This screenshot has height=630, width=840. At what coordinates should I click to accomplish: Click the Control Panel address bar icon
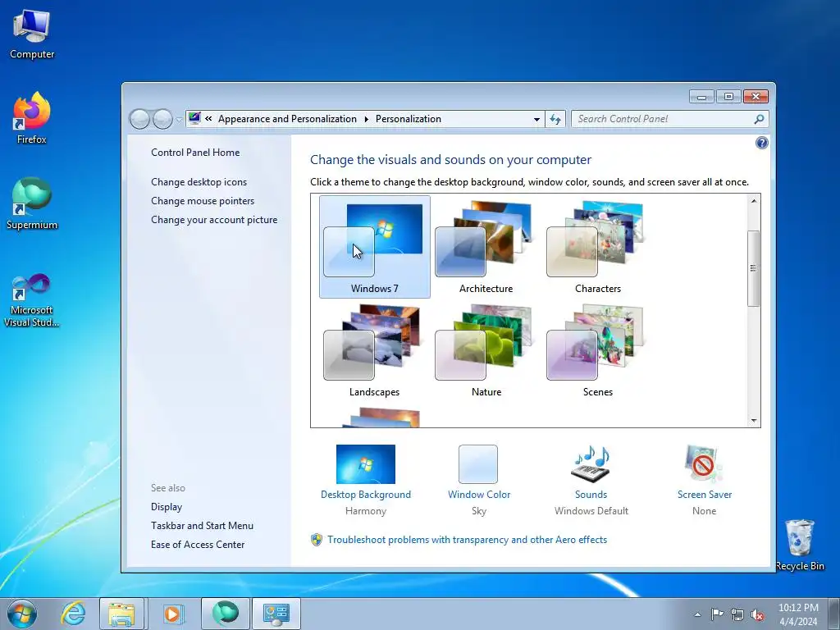coord(194,118)
